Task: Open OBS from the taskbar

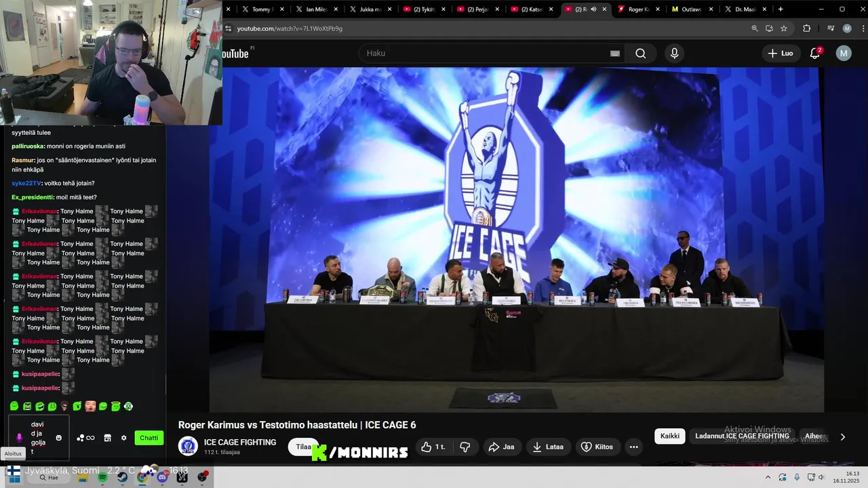Action: coord(202,477)
